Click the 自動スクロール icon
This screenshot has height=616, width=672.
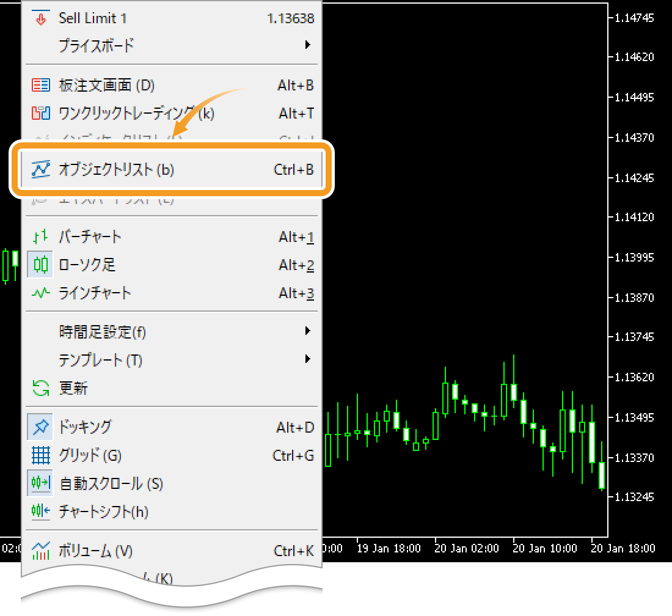[40, 483]
